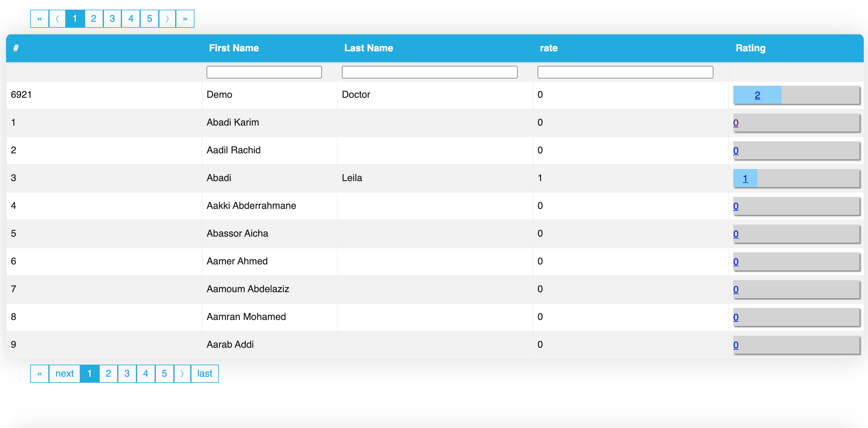Viewport: 868px width, 428px height.
Task: Sort by the First Name column header
Action: tap(233, 48)
